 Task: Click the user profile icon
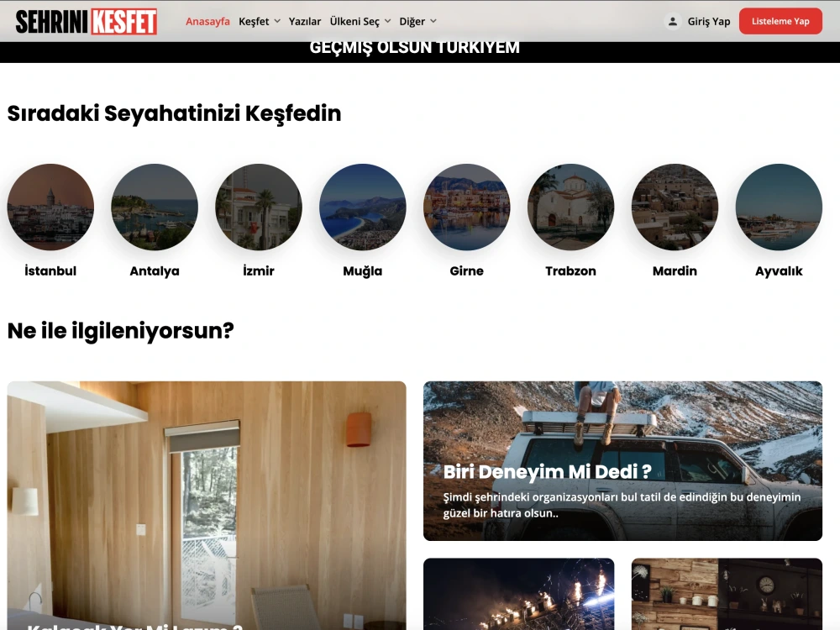(x=672, y=22)
